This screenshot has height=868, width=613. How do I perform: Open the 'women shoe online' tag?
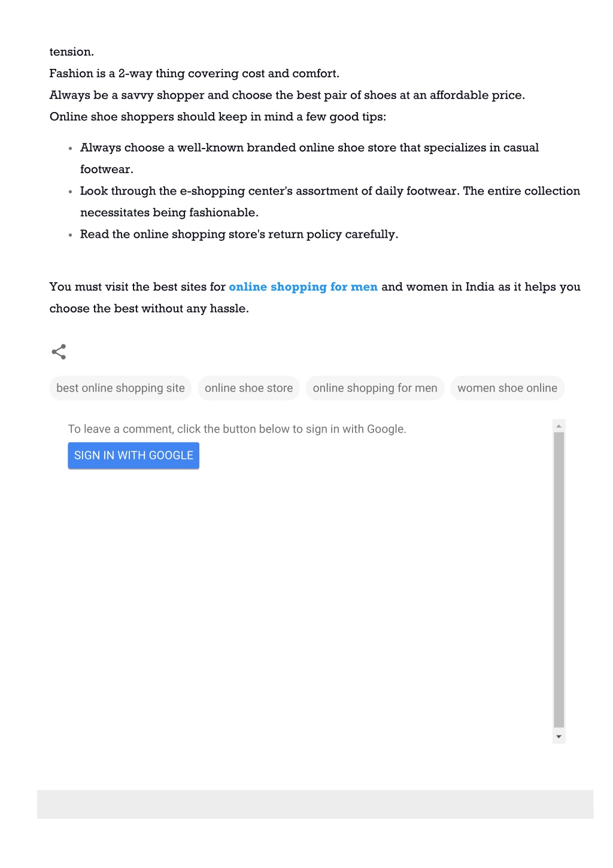tap(507, 388)
